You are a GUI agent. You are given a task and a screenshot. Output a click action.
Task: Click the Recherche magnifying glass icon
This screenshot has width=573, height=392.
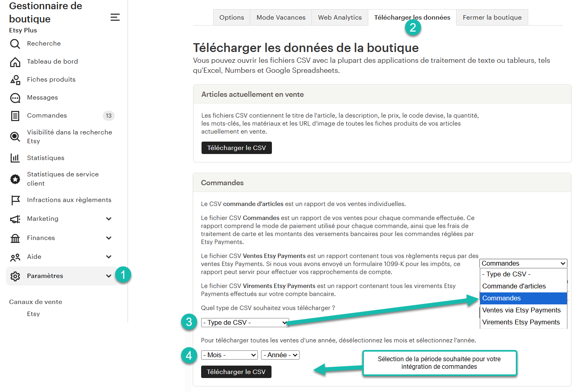pos(15,44)
